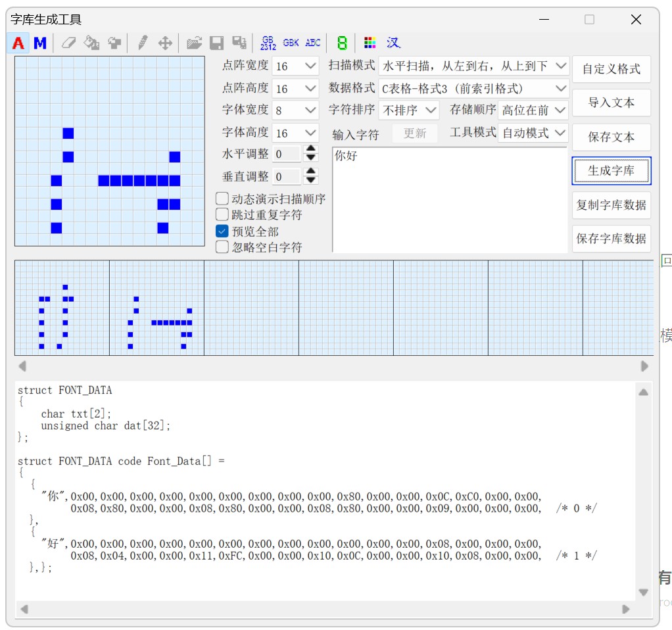Select the eraser tool
Viewport: 672px width, 630px height.
(x=68, y=43)
